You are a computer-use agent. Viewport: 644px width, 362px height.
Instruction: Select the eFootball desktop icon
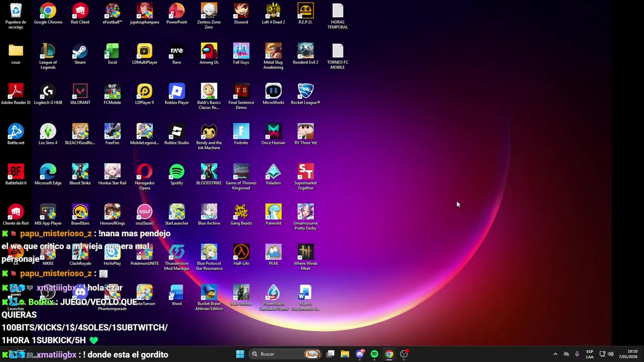pos(112,14)
